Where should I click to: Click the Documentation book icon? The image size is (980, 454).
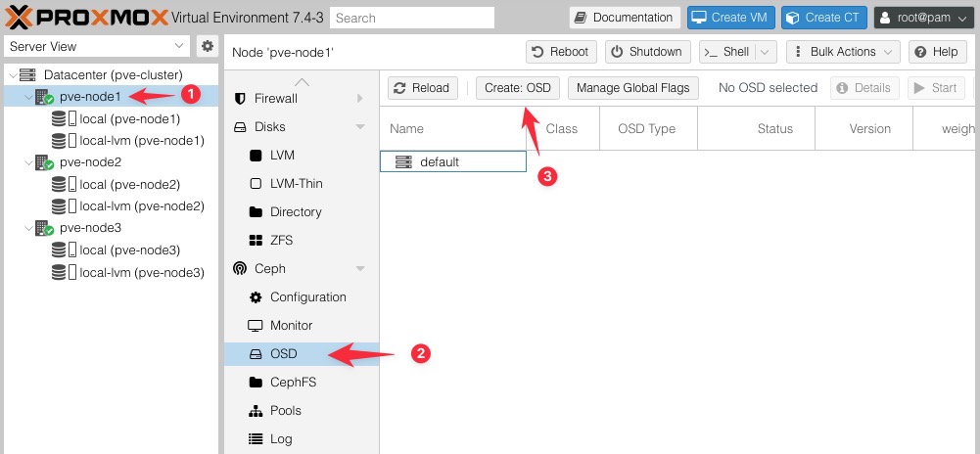[581, 18]
